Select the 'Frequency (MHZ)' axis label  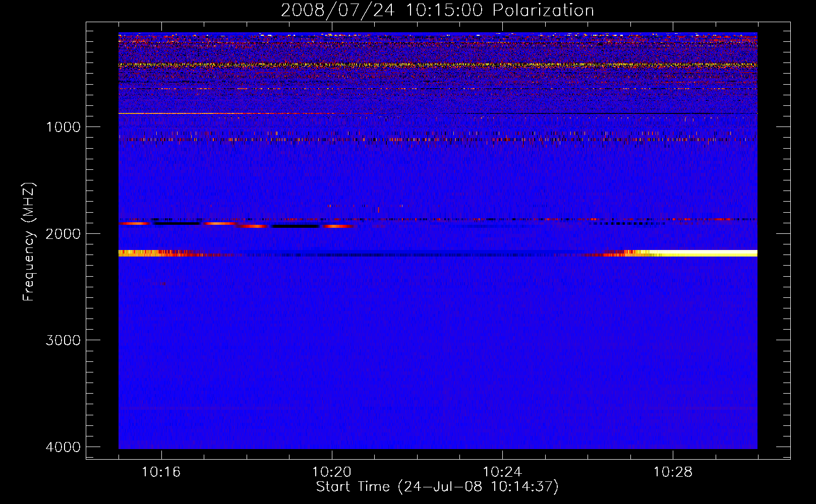click(29, 241)
